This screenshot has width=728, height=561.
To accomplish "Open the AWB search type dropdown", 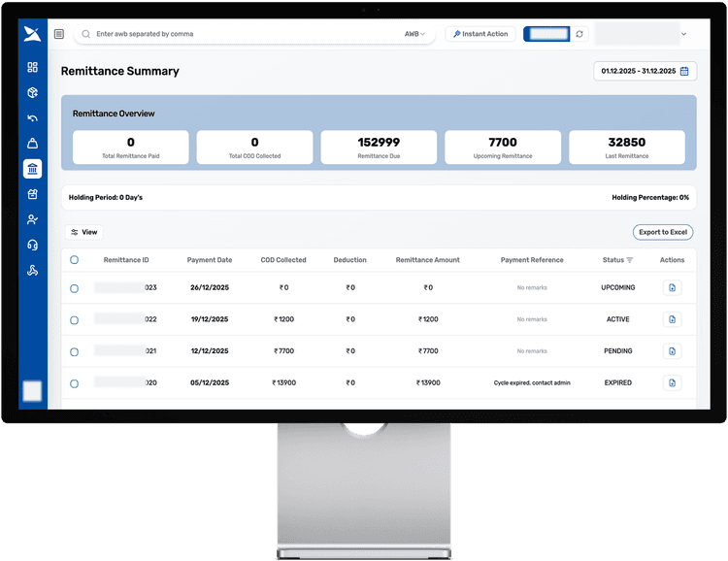I will (x=414, y=34).
